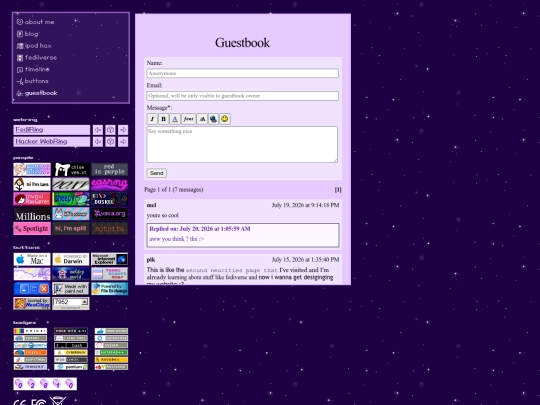The height and width of the screenshot is (405, 540).
Task: Click the hit counter showing 02810
Action: [45, 384]
